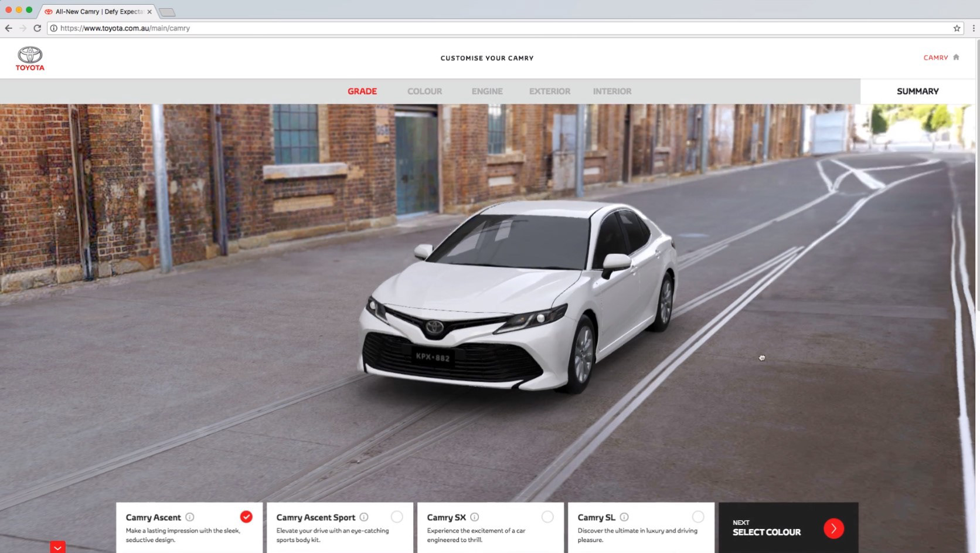This screenshot has width=980, height=553.
Task: Open the EXTERIOR tab
Action: [550, 91]
